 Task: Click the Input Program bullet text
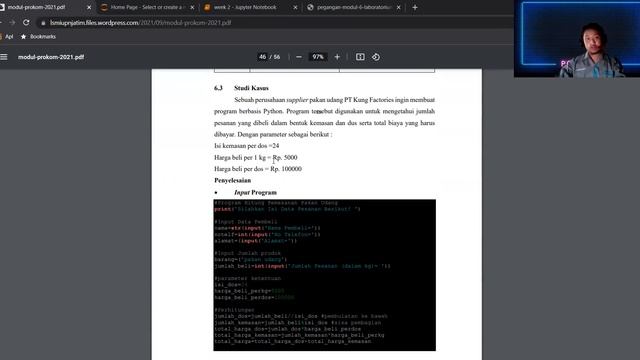pyautogui.click(x=256, y=193)
